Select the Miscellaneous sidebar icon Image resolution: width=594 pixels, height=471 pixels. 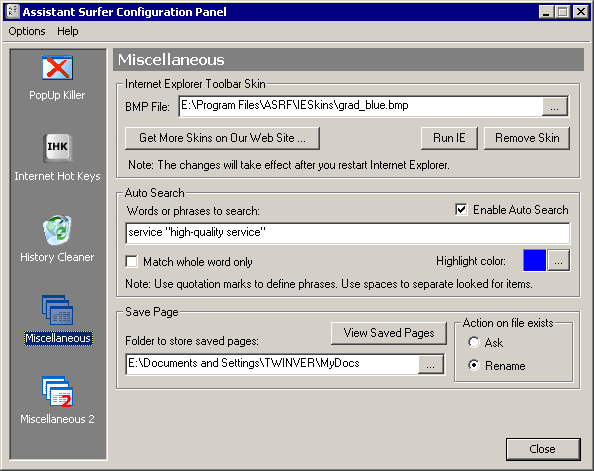(57, 310)
